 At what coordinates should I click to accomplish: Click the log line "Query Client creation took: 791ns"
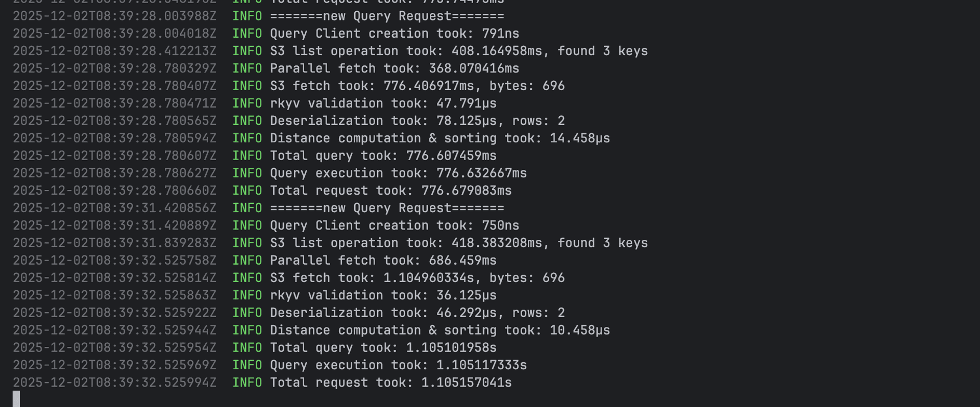tap(394, 34)
